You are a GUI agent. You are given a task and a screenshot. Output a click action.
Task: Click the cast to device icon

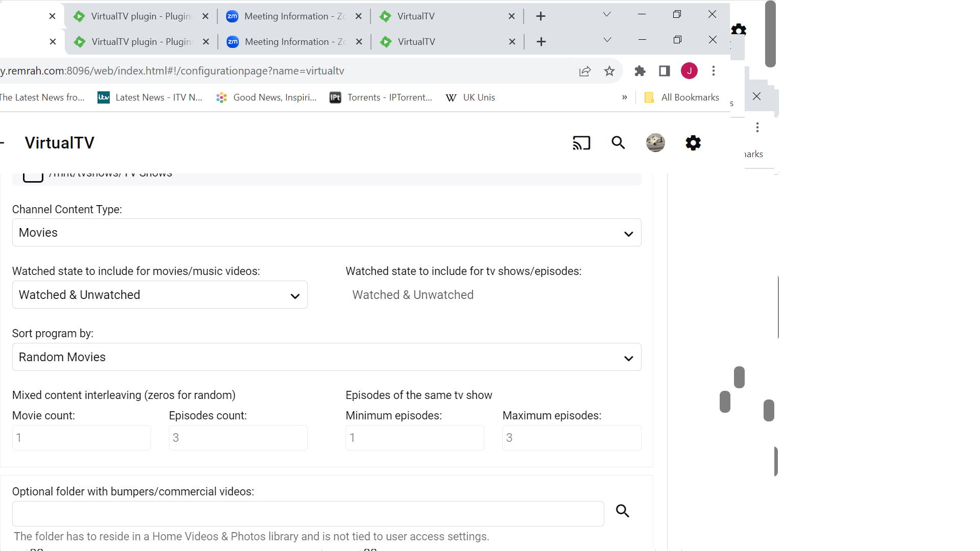[581, 143]
